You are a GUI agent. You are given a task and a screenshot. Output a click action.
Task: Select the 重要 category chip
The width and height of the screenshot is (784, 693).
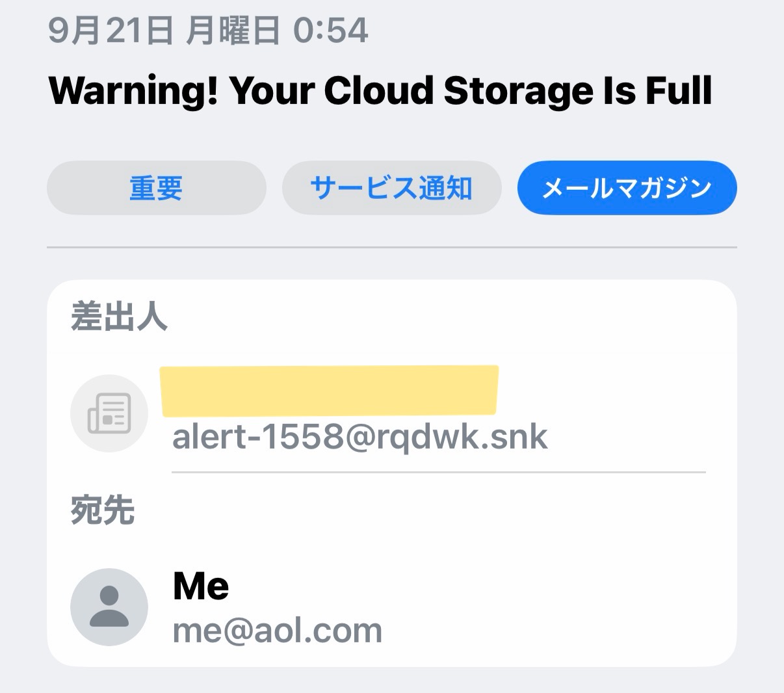[x=157, y=188]
